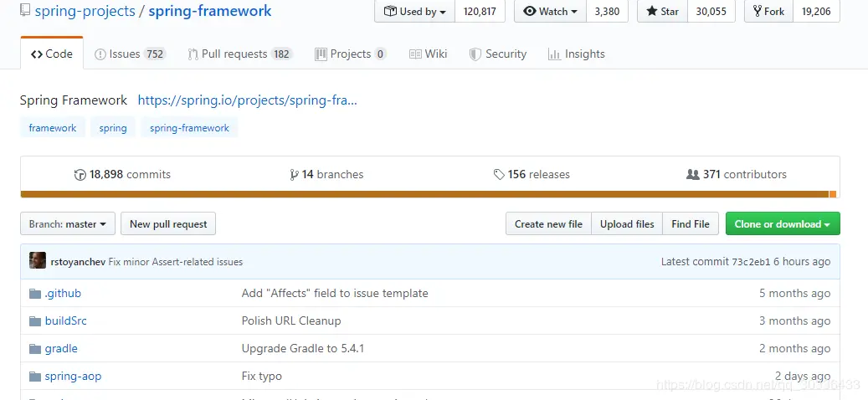Viewport: 868px width, 400px height.
Task: Open the buildSrc folder
Action: pyautogui.click(x=66, y=321)
